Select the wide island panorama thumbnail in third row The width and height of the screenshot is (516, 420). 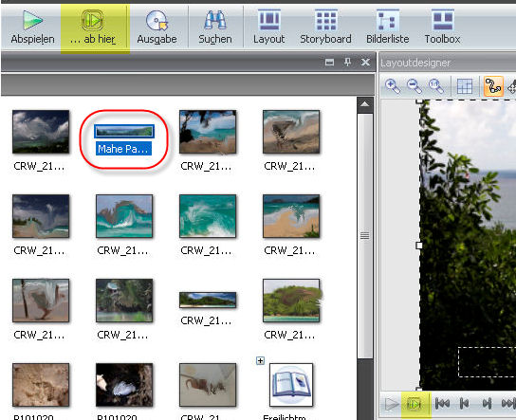click(208, 300)
